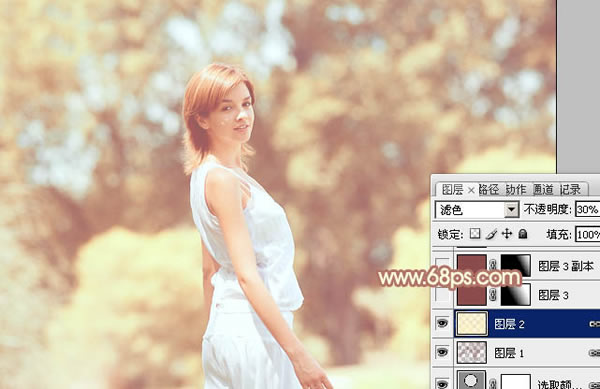Select gradient mask thumbnail of 图层 3 副本

(x=516, y=265)
